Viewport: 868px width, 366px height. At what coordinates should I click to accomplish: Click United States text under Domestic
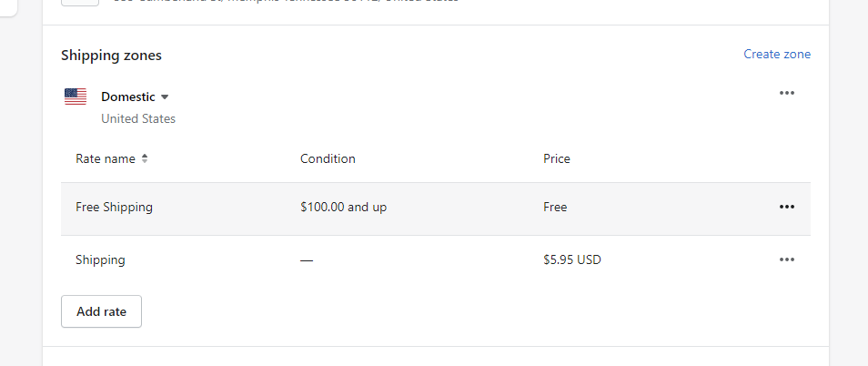138,119
